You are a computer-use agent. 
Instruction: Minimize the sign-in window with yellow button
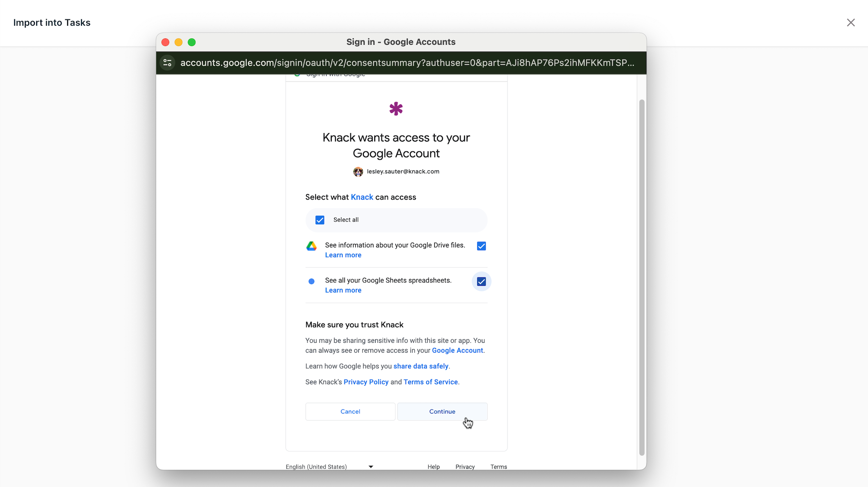(x=179, y=42)
